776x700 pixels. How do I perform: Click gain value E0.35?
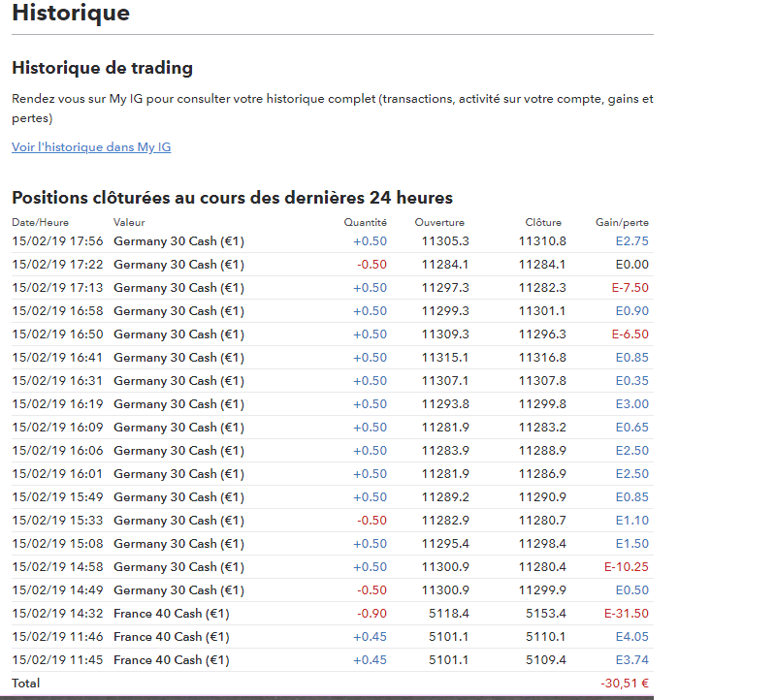632,380
